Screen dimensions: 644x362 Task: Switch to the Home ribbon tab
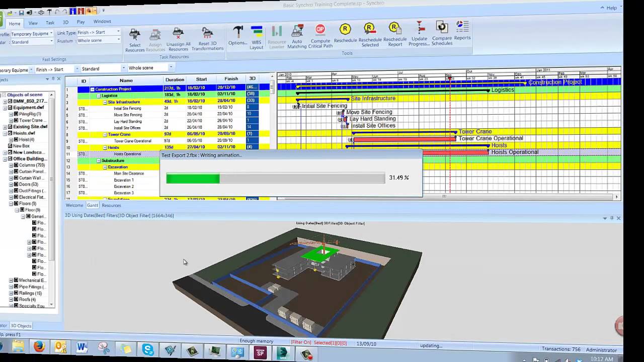(15, 24)
